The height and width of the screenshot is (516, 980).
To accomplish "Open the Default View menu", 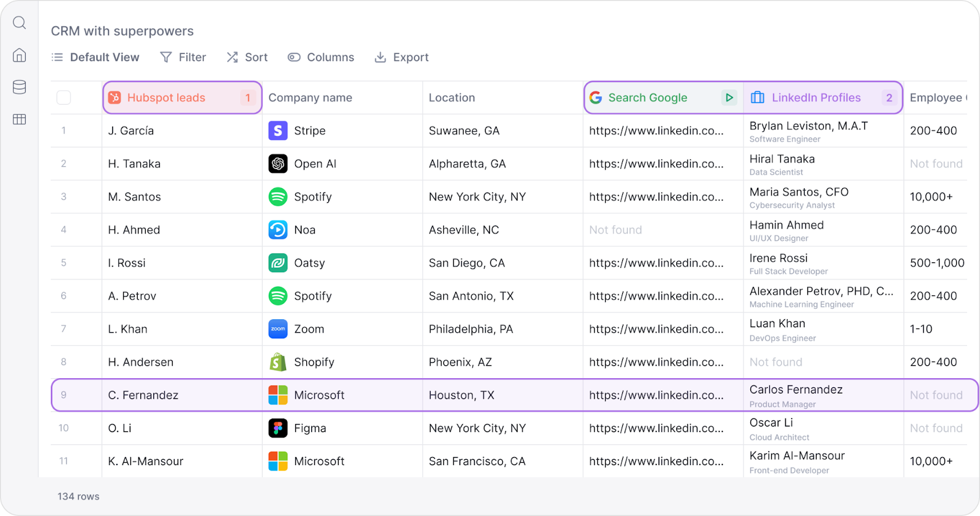I will [x=96, y=57].
